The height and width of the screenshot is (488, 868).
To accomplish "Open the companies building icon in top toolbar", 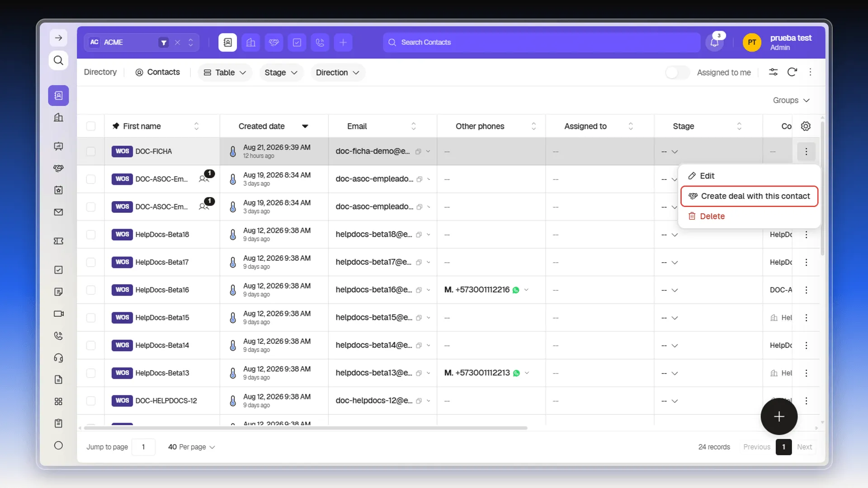I will tap(250, 42).
